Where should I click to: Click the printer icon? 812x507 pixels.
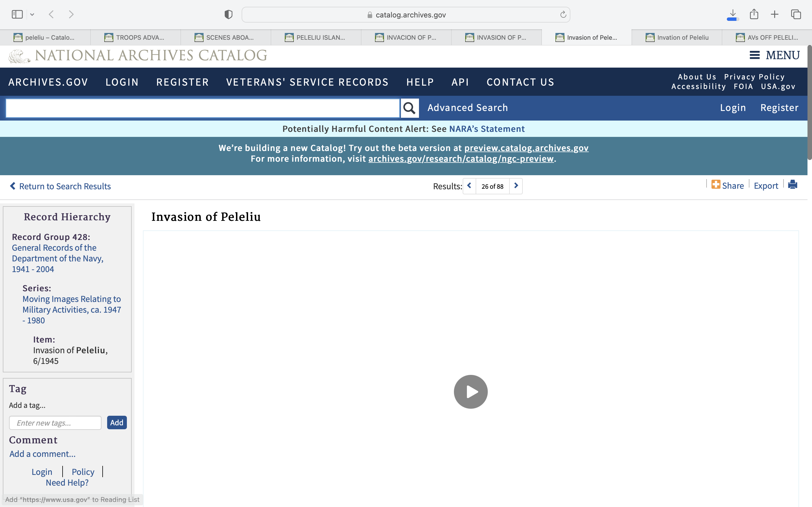(x=793, y=185)
